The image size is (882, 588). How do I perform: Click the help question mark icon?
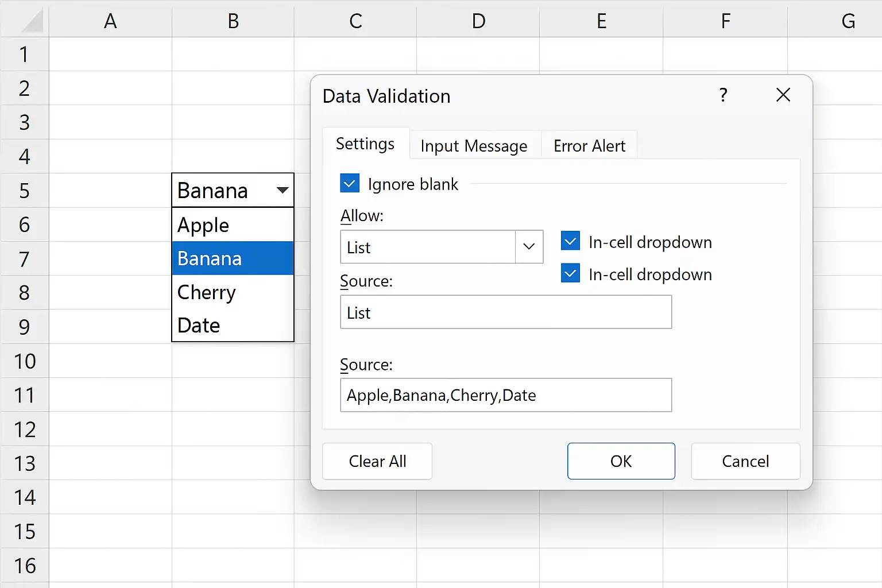tap(724, 95)
